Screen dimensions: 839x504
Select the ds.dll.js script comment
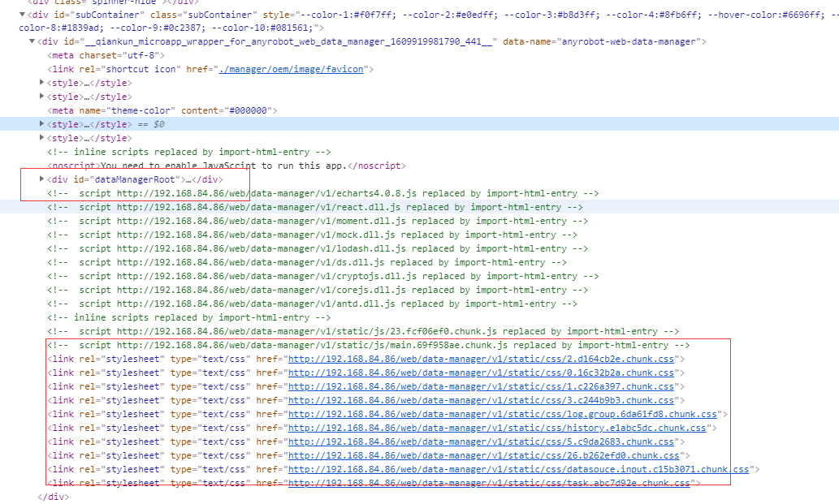tap(306, 262)
